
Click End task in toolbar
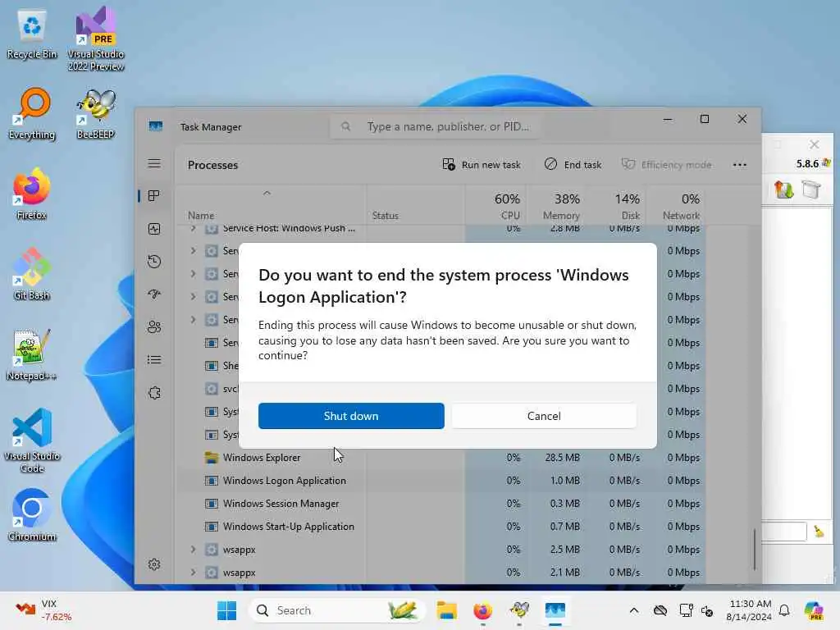[x=573, y=164]
